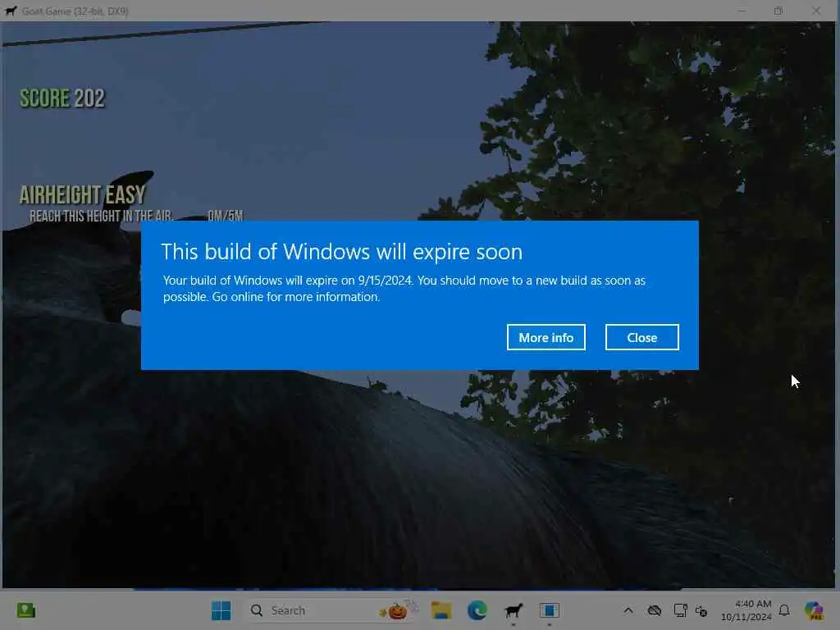Viewport: 840px width, 630px height.
Task: Open the blue window app on the taskbar
Action: click(549, 610)
